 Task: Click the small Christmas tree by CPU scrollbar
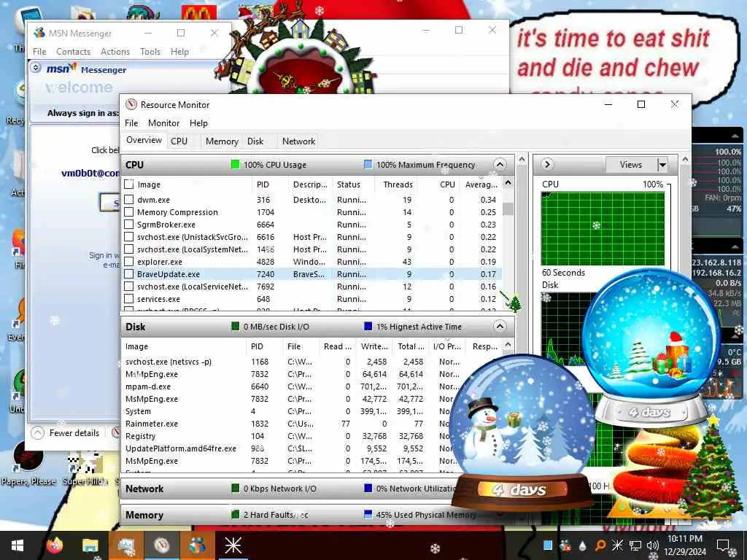[x=514, y=302]
